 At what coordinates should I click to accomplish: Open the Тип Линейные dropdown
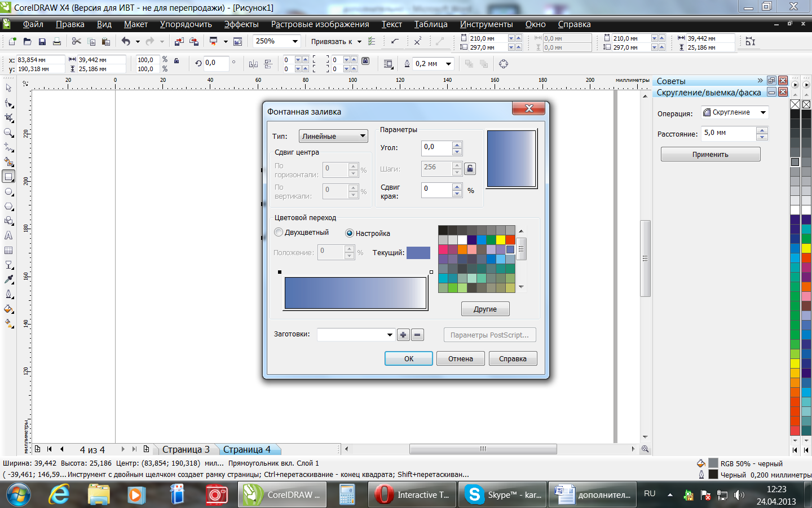pos(333,136)
